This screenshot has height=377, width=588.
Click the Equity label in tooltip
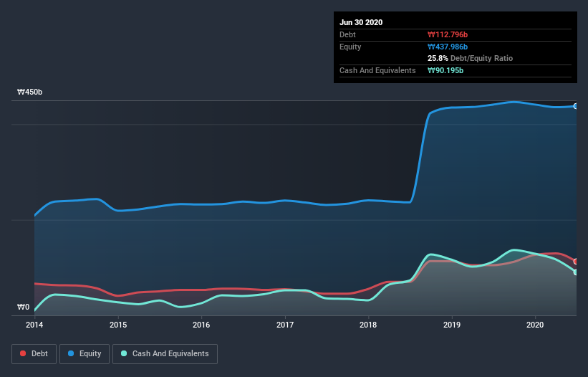(350, 47)
